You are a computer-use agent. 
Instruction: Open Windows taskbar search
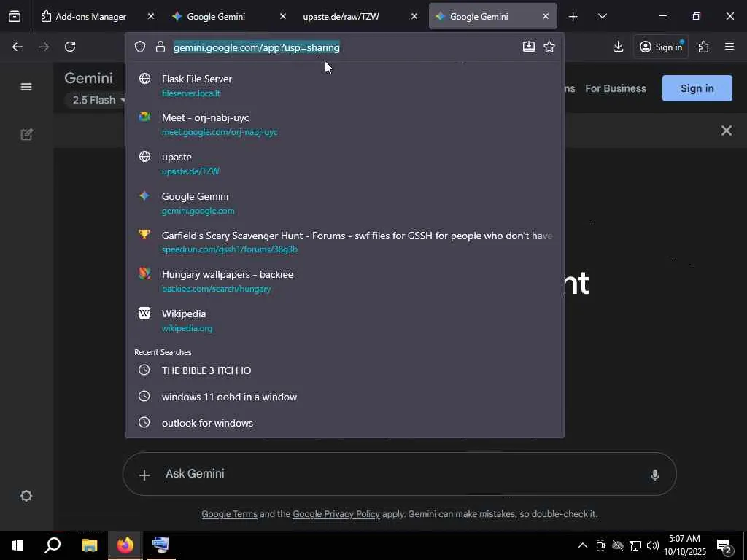pyautogui.click(x=53, y=545)
